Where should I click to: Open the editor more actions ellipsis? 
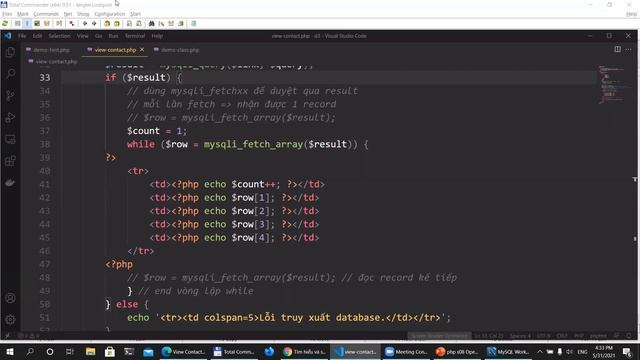point(628,49)
